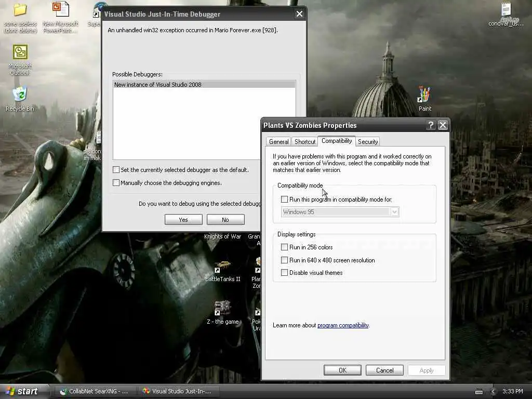Select the Recycle Bin icon
Screen dimensions: 532x399
pyautogui.click(x=20, y=95)
